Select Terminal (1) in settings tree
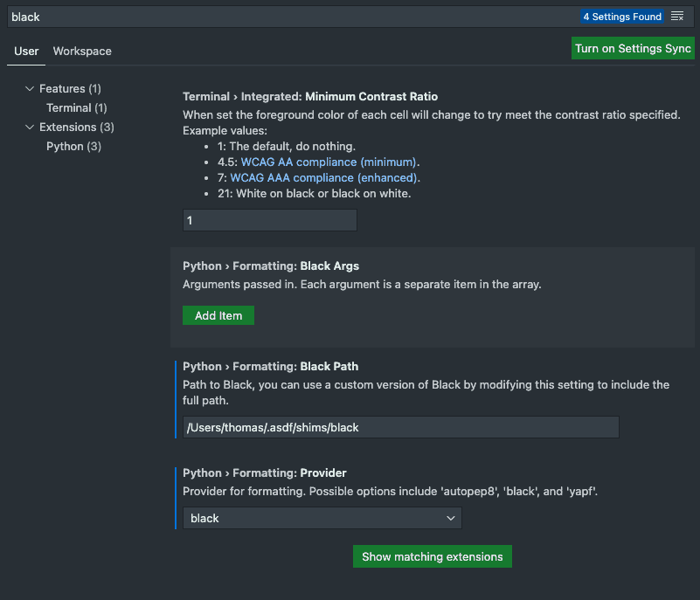The height and width of the screenshot is (600, 700). pos(77,108)
